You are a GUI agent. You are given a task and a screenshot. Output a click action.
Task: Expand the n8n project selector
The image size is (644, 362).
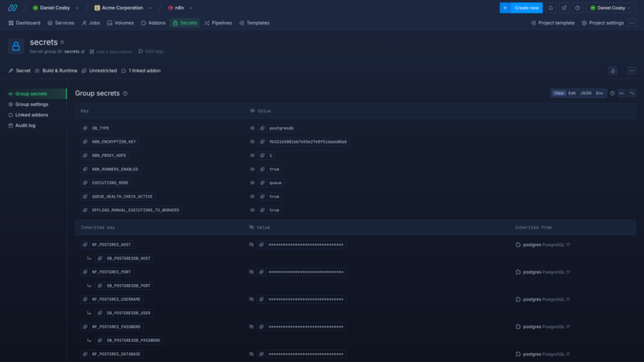coord(180,8)
